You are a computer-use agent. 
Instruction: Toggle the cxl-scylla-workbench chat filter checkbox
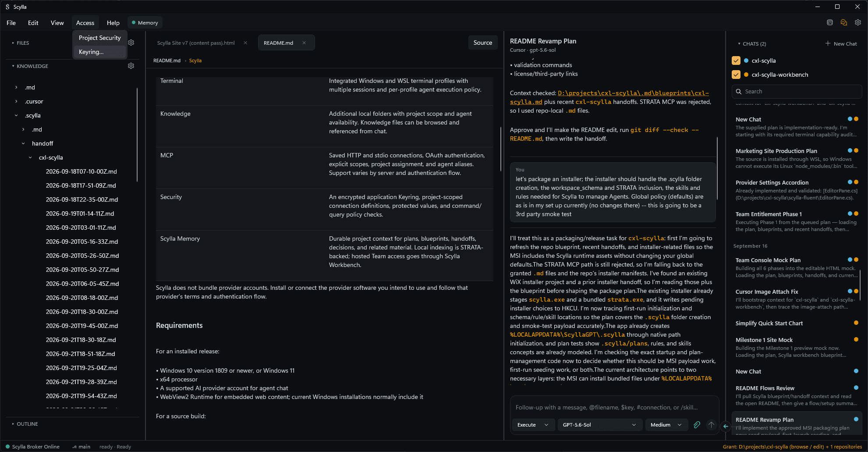point(736,75)
